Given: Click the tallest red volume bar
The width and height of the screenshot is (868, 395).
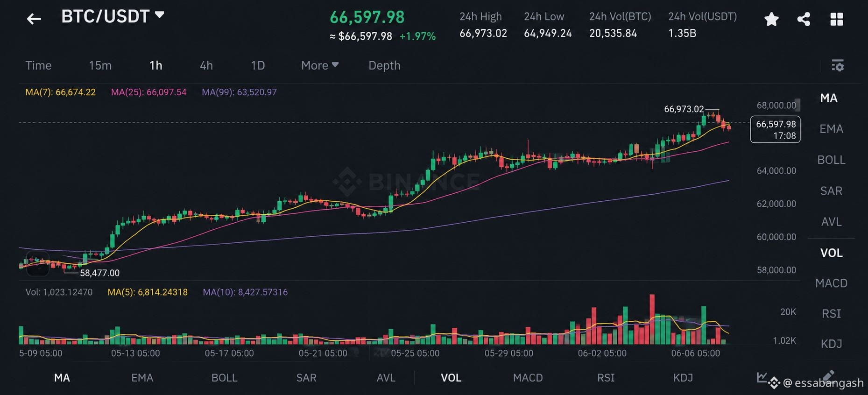Looking at the screenshot, I should pyautogui.click(x=652, y=319).
